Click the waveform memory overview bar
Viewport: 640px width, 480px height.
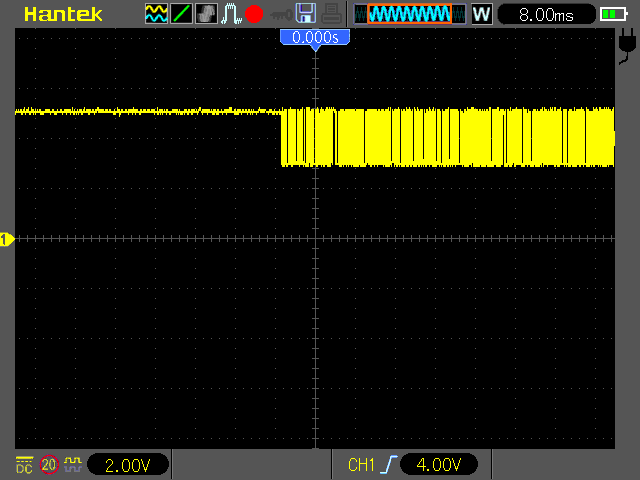coord(409,14)
